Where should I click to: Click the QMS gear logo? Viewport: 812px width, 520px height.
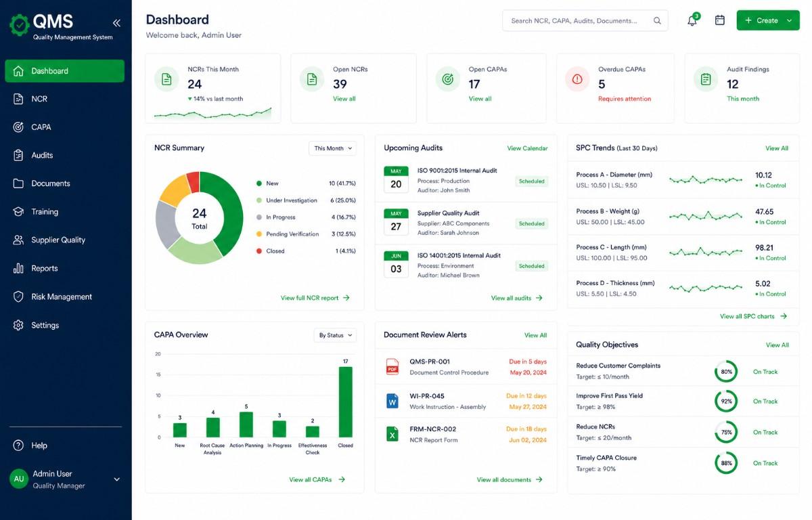(19, 25)
